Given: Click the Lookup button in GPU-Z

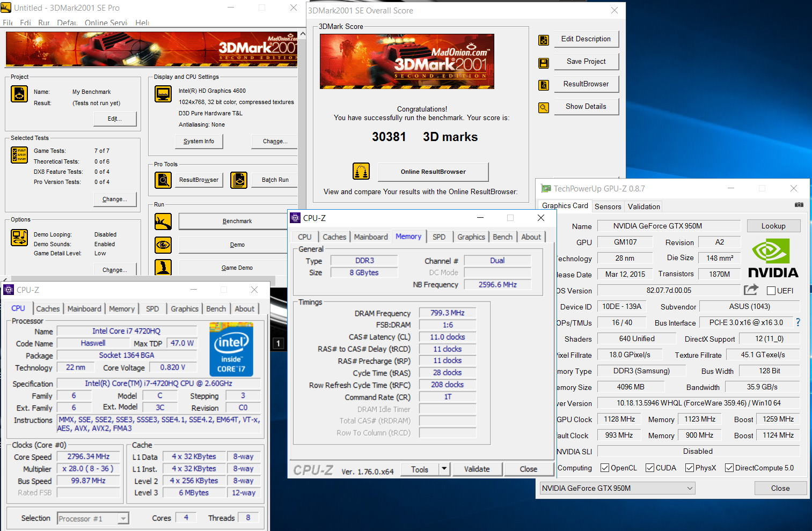Looking at the screenshot, I should [773, 226].
